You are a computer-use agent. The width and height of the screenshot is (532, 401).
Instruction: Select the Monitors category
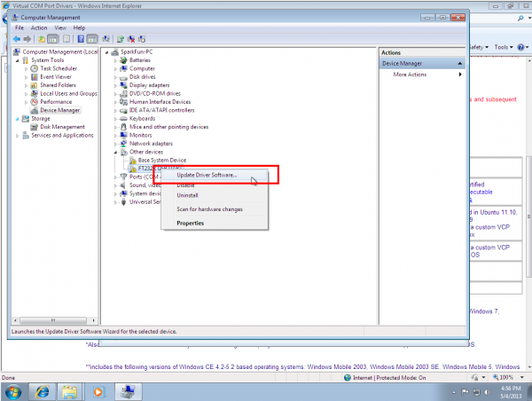tap(140, 135)
